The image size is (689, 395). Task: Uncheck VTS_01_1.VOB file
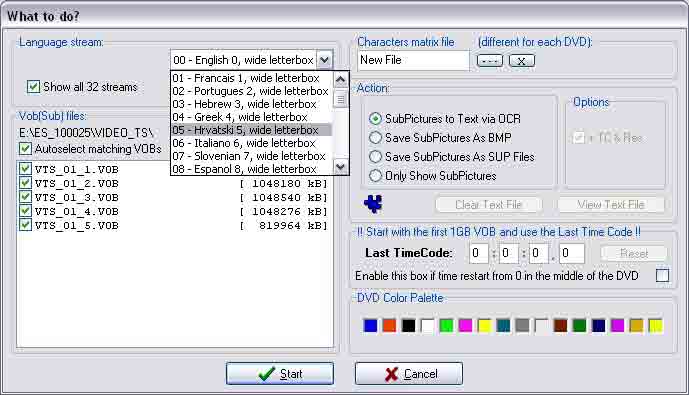tap(25, 169)
